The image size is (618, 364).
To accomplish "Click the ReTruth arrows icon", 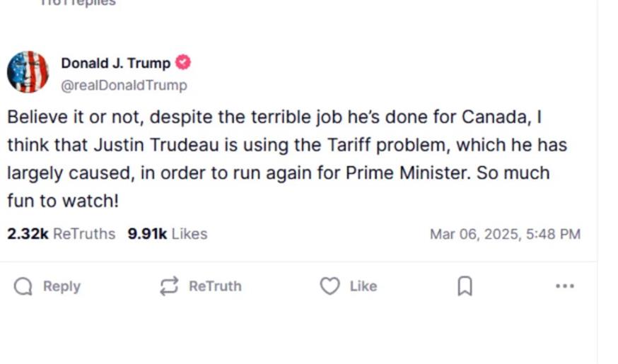I will (169, 286).
